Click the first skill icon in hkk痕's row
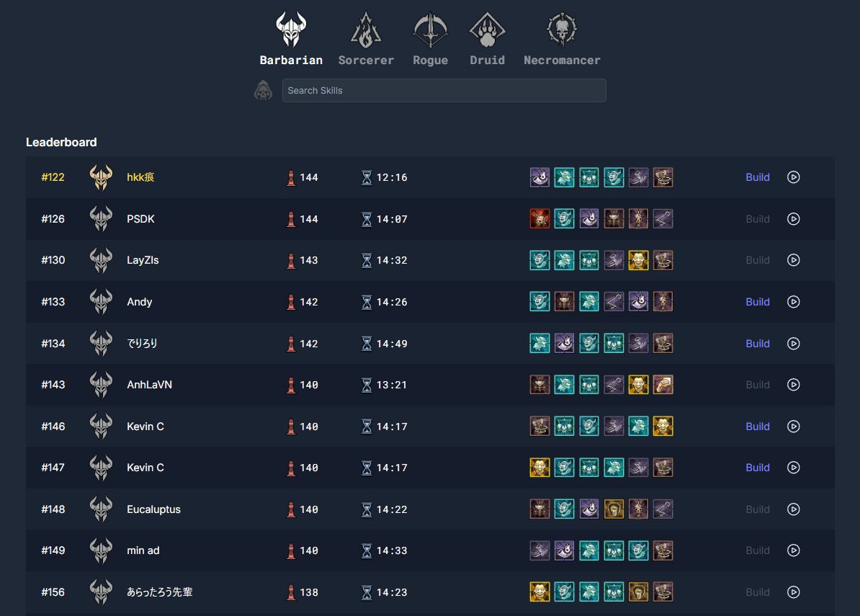 [539, 177]
